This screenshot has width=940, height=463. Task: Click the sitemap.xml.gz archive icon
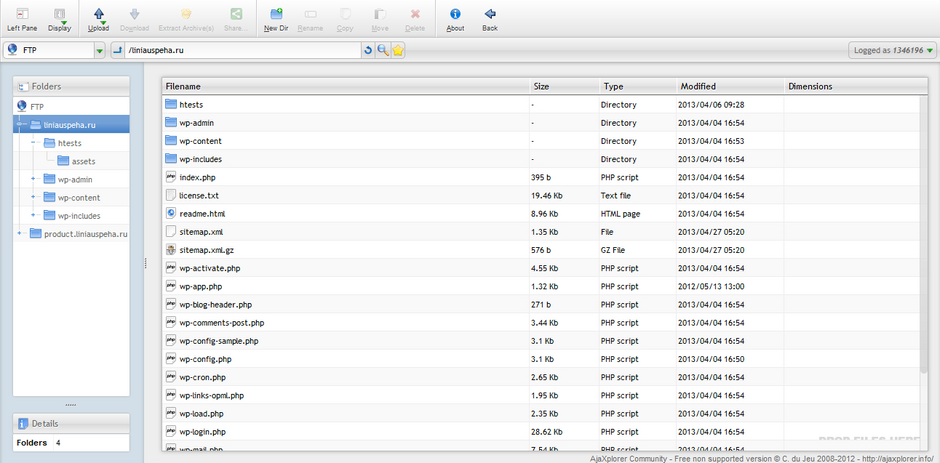[171, 250]
